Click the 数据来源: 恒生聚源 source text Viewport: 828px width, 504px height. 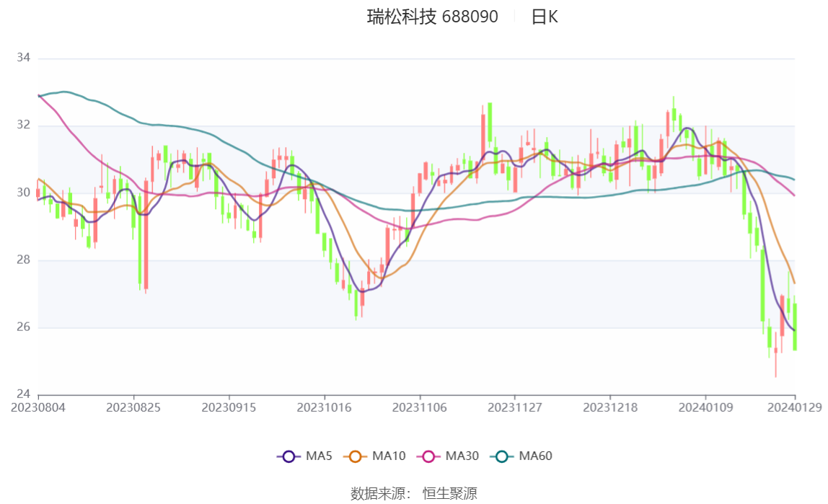(414, 494)
